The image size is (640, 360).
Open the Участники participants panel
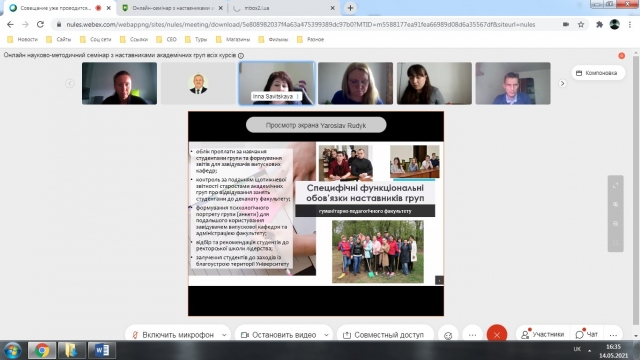(x=543, y=334)
